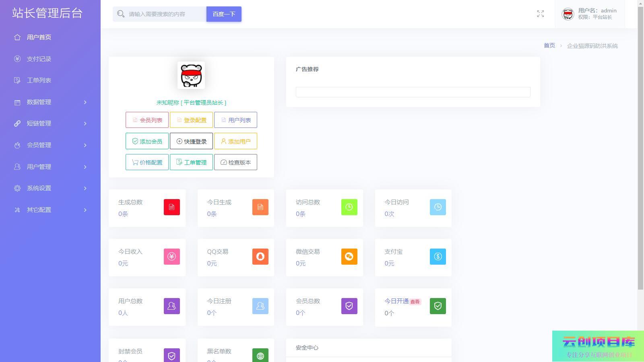The width and height of the screenshot is (644, 362).
Task: Expand the 数据管理 sidebar menu
Action: tap(50, 102)
